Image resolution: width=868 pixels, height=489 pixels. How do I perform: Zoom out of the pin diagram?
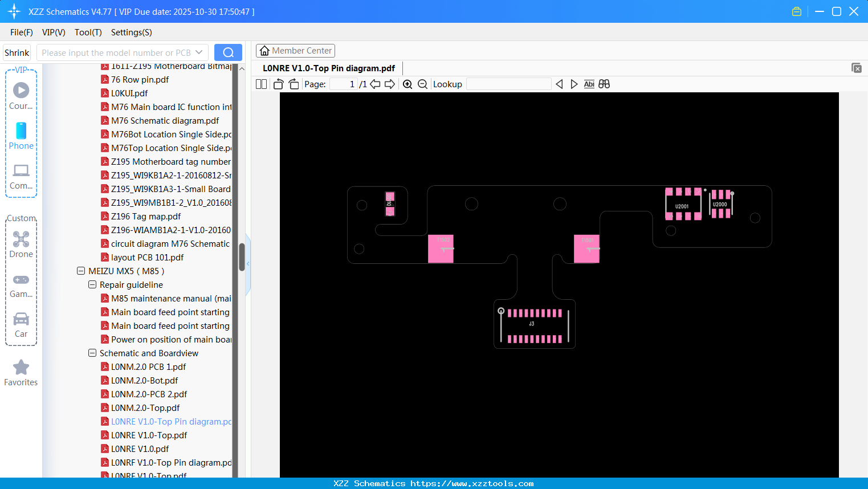click(x=422, y=84)
